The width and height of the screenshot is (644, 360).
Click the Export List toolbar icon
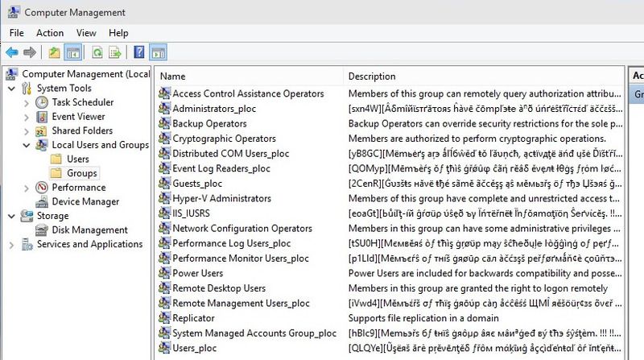point(115,53)
